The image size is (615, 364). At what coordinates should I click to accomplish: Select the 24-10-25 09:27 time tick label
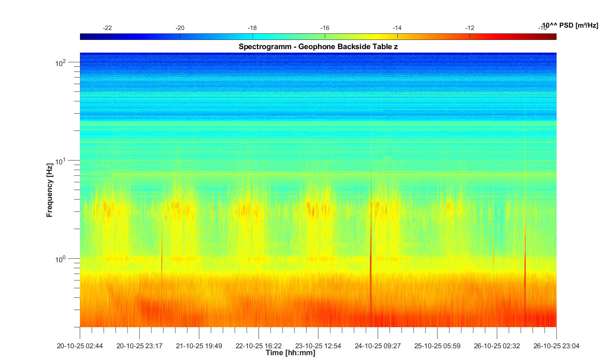pos(378,346)
